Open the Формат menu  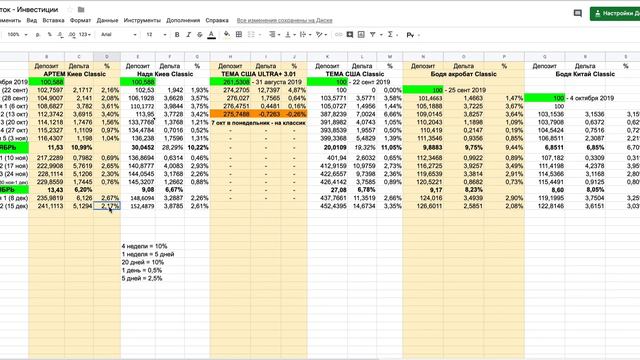coord(80,20)
